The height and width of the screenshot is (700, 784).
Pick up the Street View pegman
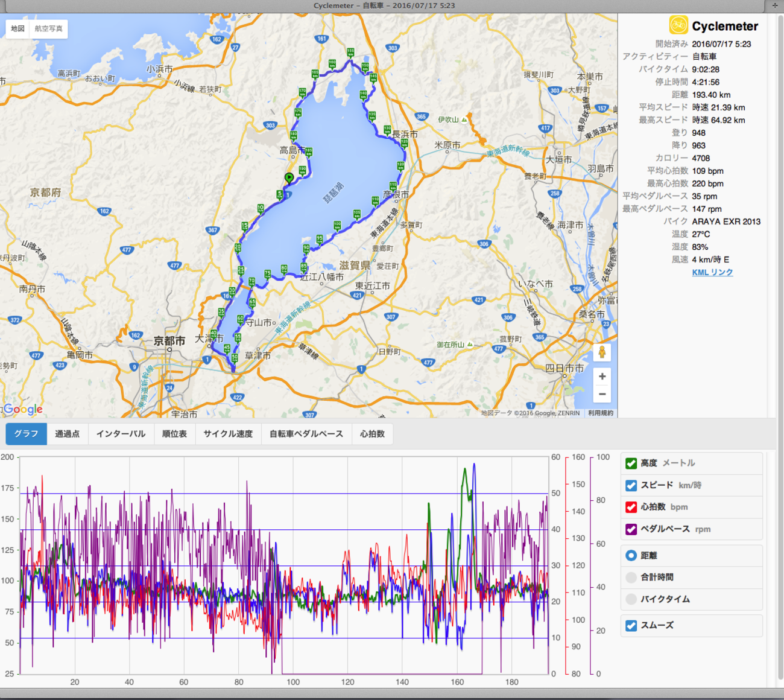coord(602,352)
